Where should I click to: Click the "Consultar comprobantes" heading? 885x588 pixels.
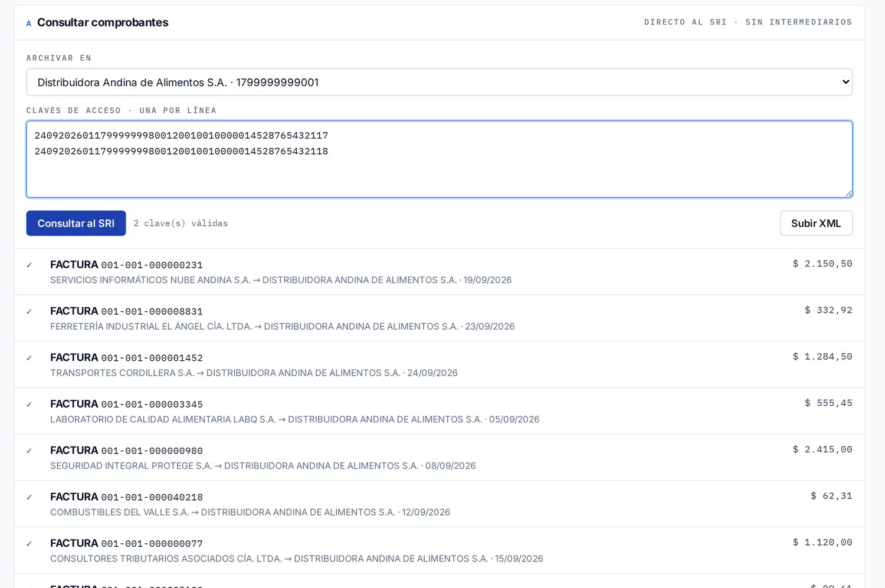pos(103,22)
